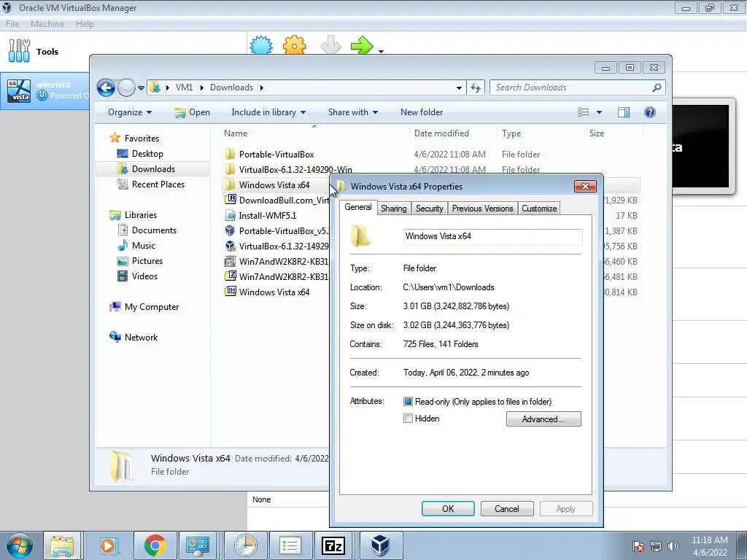Switch to the Sharing tab
Screen dimensions: 747x560
pyautogui.click(x=393, y=209)
